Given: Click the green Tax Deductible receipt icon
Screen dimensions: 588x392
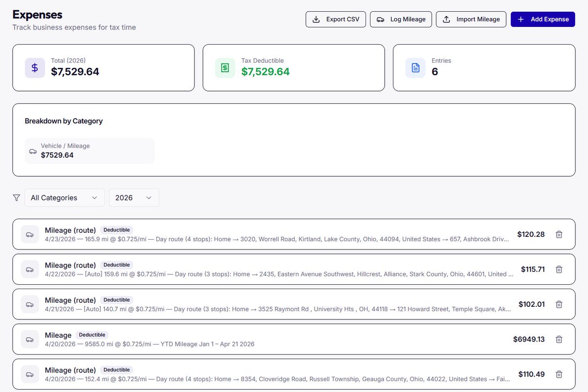Looking at the screenshot, I should pos(225,68).
